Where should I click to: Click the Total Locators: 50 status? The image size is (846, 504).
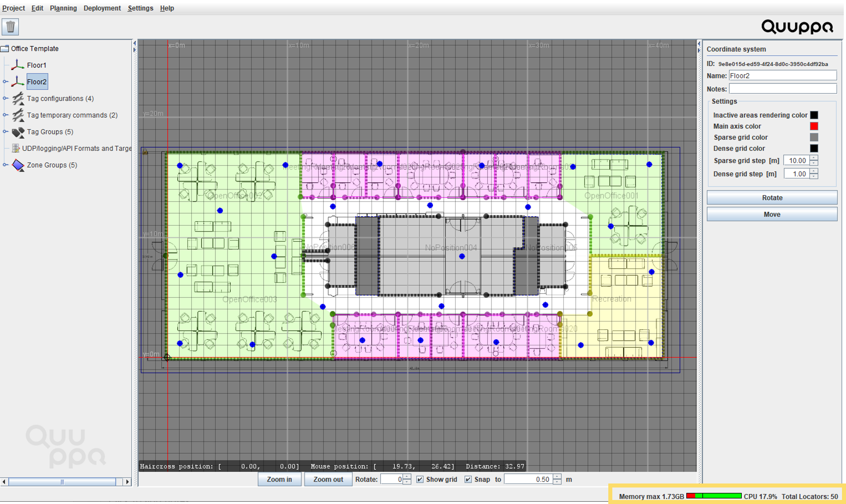click(x=809, y=496)
